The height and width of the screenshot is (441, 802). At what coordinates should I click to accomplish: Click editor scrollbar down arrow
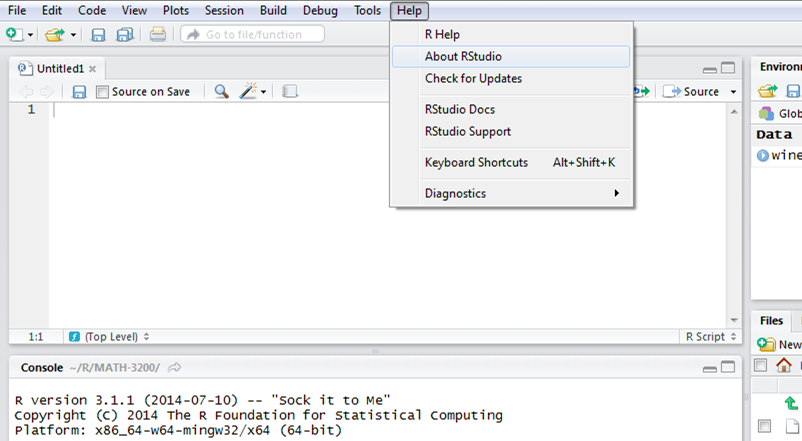pos(734,320)
